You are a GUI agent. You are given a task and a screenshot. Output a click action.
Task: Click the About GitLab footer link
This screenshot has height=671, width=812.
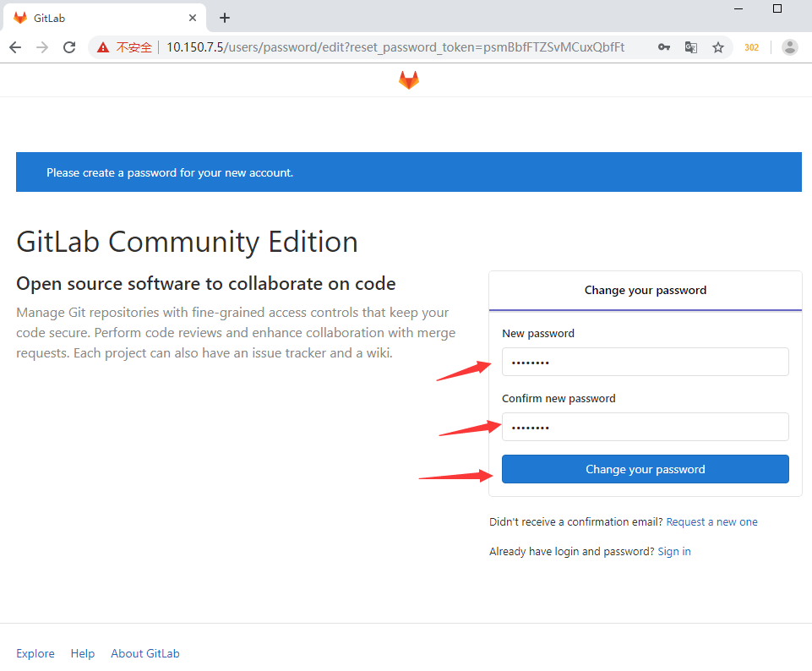click(x=144, y=652)
